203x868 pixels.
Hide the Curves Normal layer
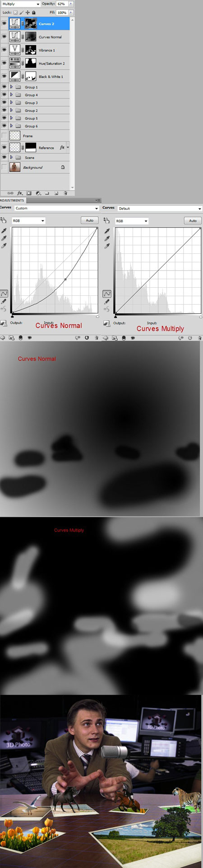pyautogui.click(x=4, y=37)
